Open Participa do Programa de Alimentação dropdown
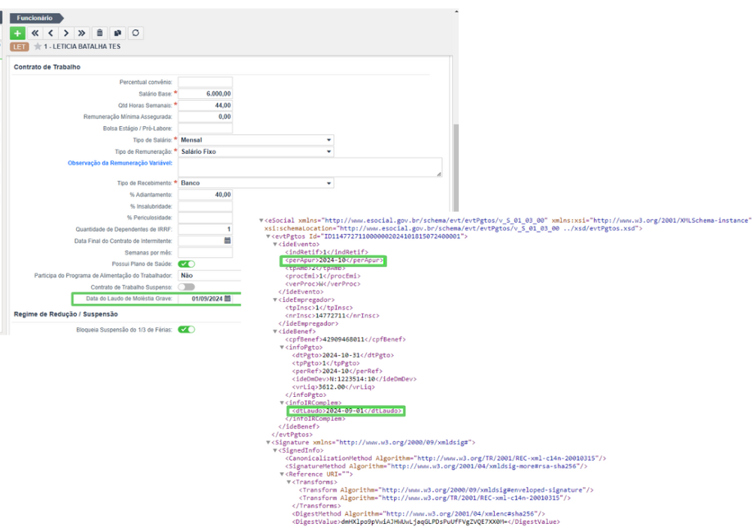This screenshot has height=532, width=756. pos(210,276)
